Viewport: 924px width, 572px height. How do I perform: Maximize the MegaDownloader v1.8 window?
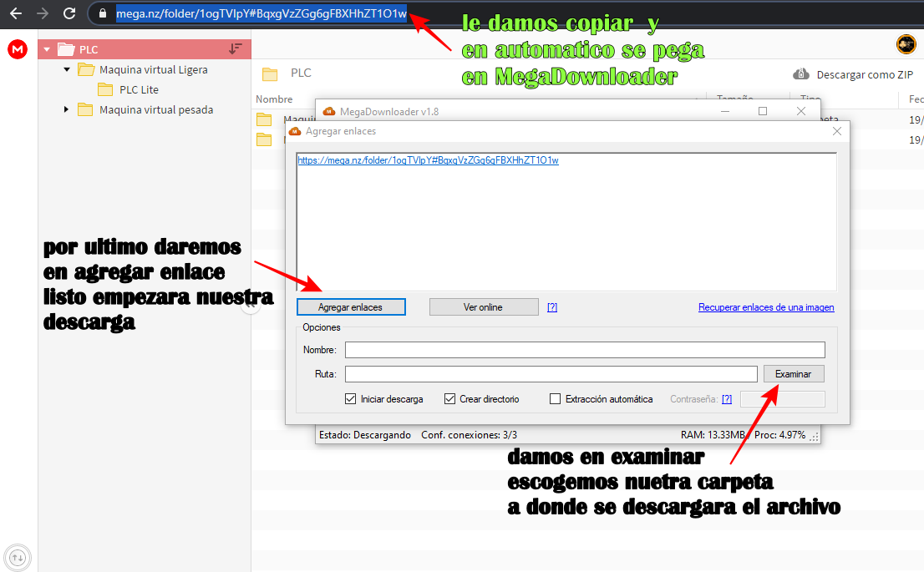763,111
